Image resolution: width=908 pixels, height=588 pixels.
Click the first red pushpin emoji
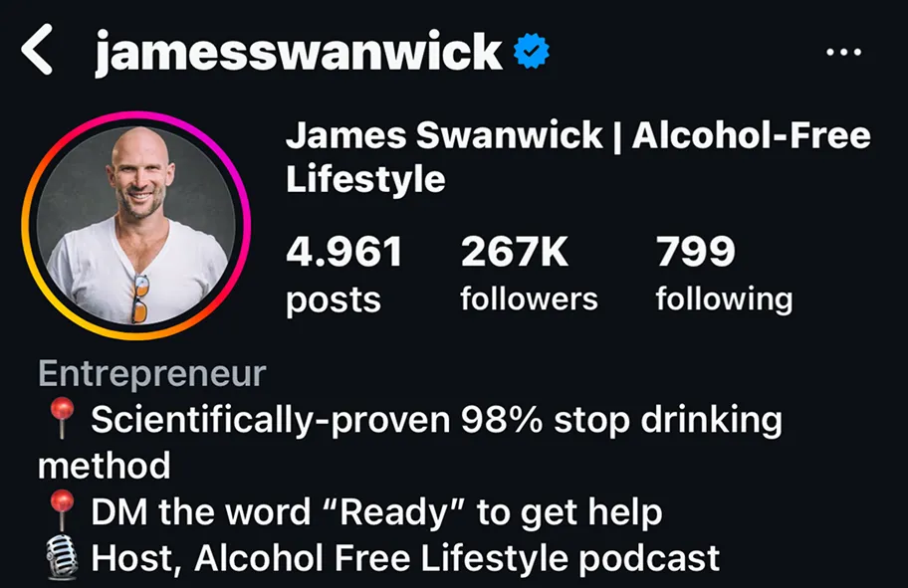pyautogui.click(x=62, y=418)
